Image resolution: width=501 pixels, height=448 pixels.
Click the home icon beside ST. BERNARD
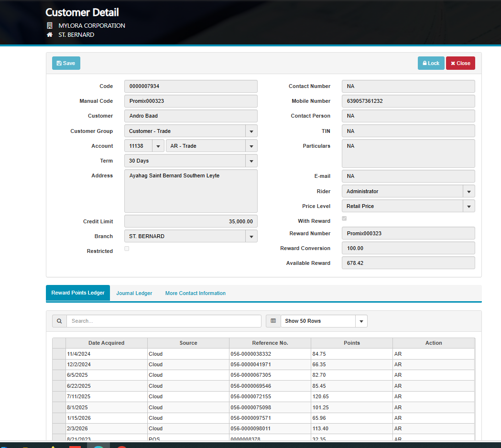[50, 35]
